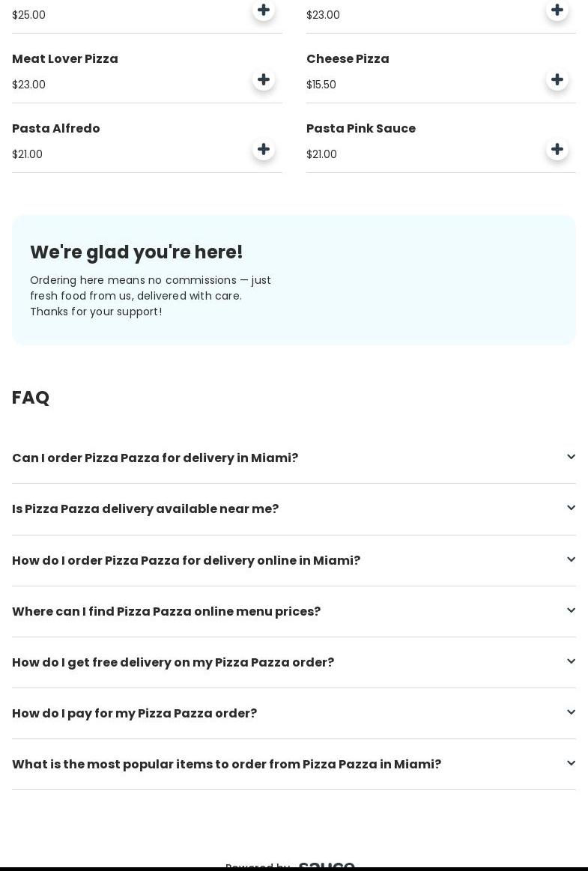
Task: Add Meat Lover Pizza with plus icon
Action: pos(264,80)
